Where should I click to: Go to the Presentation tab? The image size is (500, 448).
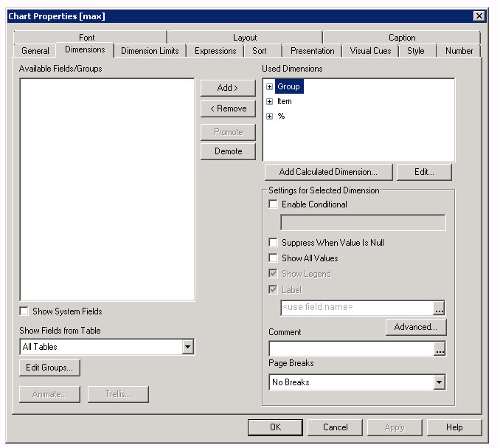click(x=312, y=51)
